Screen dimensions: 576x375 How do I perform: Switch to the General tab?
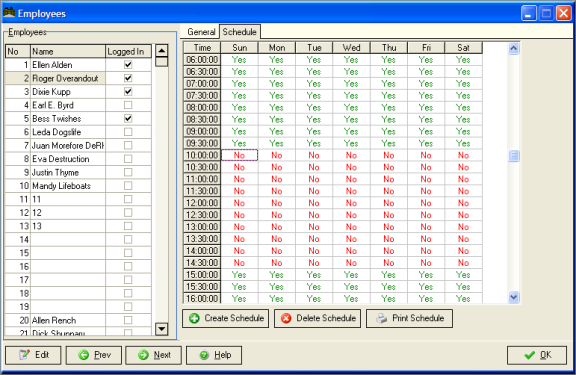pyautogui.click(x=201, y=32)
